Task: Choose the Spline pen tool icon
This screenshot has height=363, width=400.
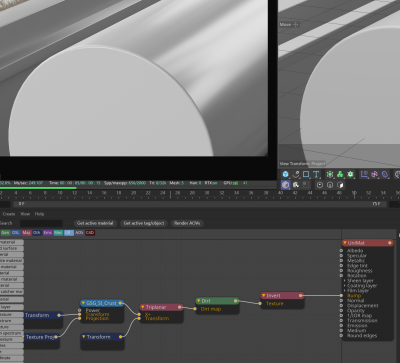Action: [x=296, y=174]
